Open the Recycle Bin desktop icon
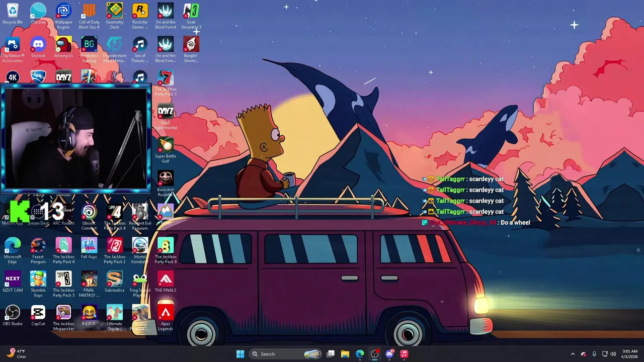The height and width of the screenshot is (362, 644). click(x=13, y=15)
